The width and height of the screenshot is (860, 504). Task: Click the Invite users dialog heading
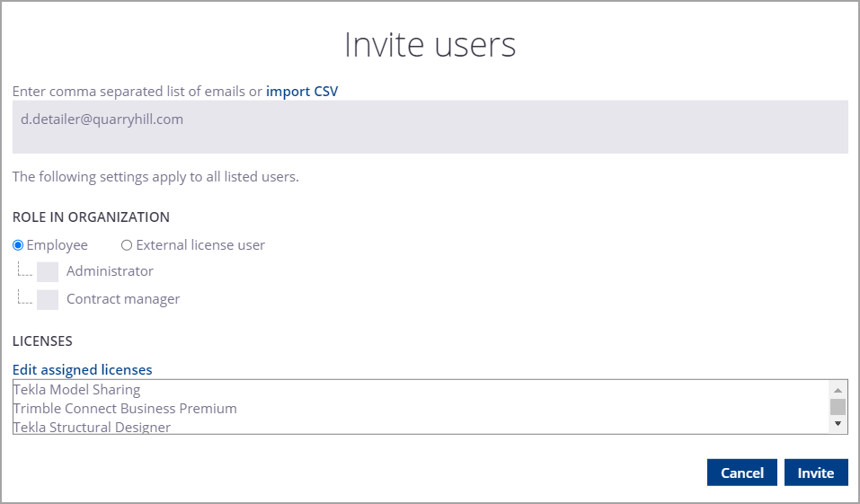tap(430, 44)
